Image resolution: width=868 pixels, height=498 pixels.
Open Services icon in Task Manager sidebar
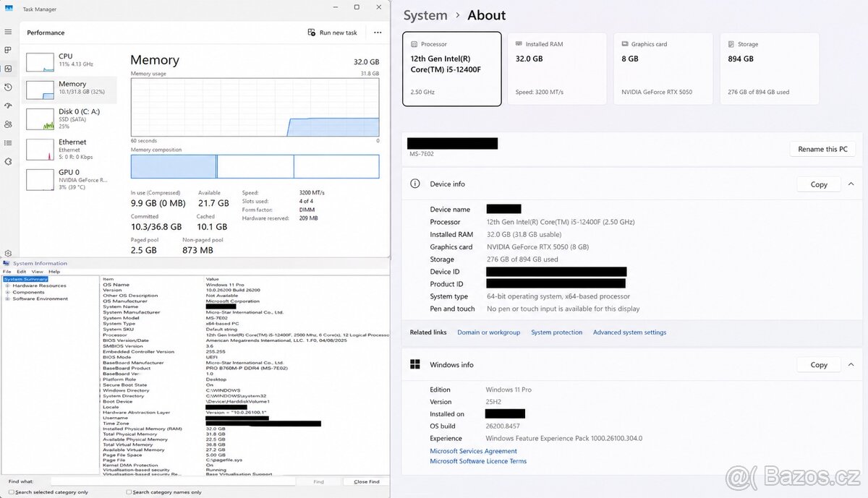[x=8, y=162]
